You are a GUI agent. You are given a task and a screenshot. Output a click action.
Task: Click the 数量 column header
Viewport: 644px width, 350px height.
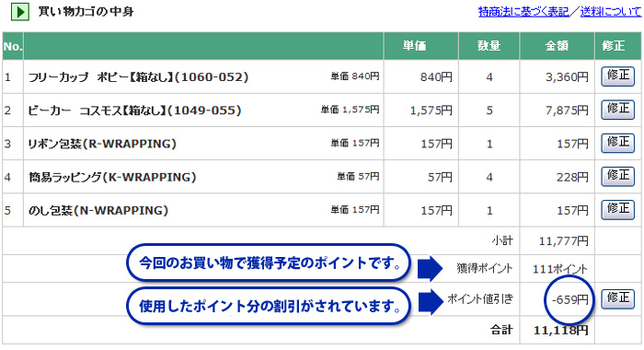pyautogui.click(x=489, y=46)
